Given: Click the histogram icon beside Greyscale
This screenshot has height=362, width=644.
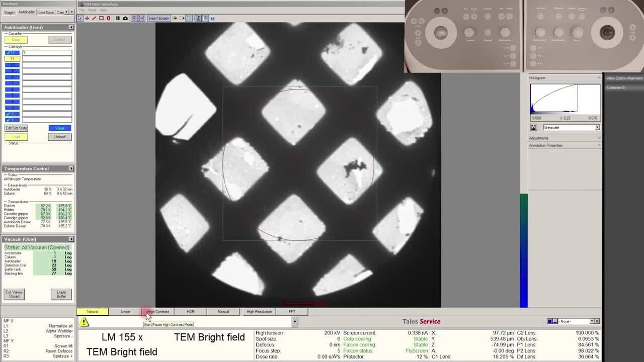Looking at the screenshot, I should (x=534, y=127).
